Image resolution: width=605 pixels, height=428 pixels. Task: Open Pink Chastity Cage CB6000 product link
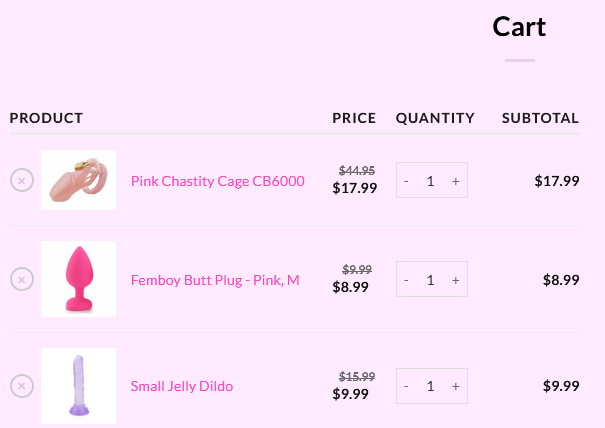tap(217, 181)
